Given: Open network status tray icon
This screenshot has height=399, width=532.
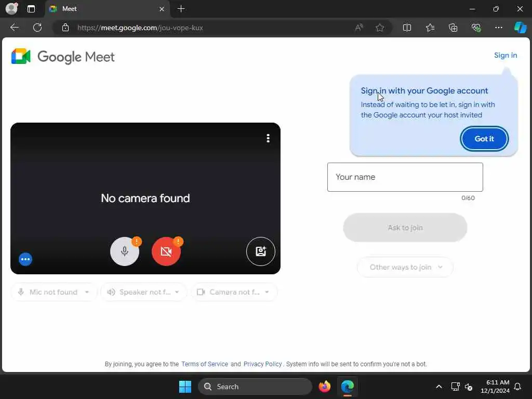Looking at the screenshot, I should (455, 387).
